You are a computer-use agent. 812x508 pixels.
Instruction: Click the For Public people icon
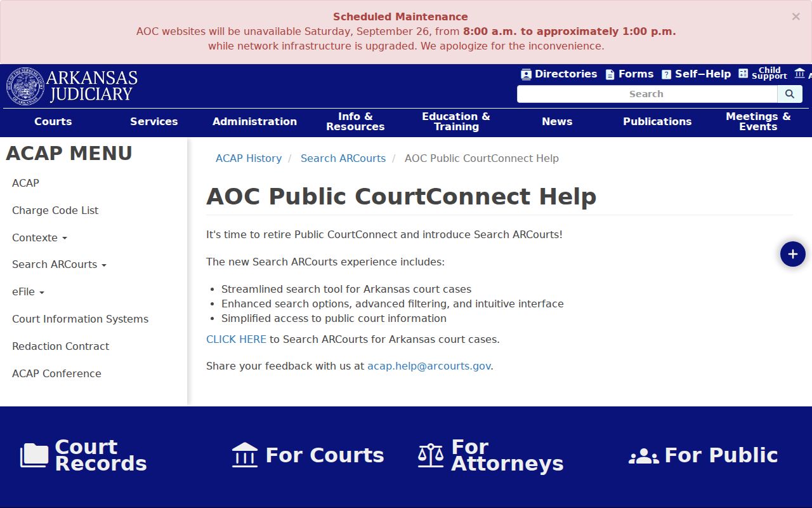(x=644, y=456)
